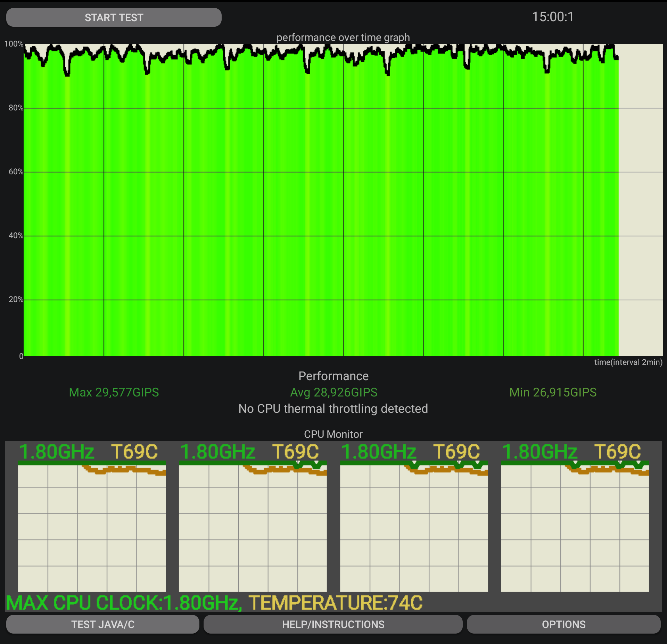Click the Min 26,915GIPS performance value

(553, 392)
